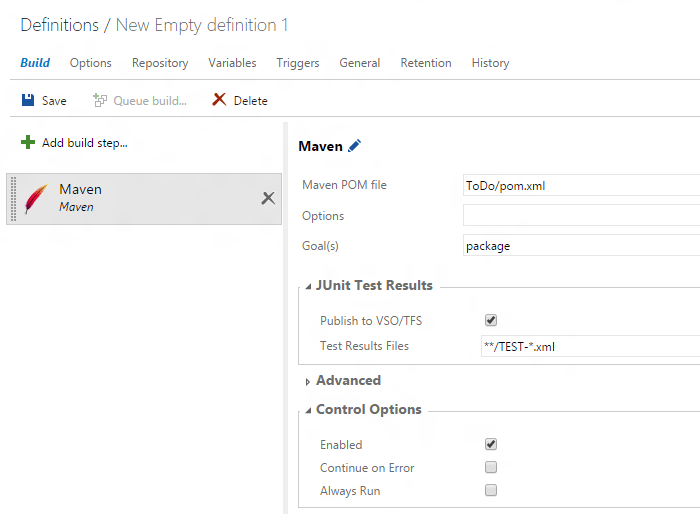The image size is (700, 514).
Task: Click the Delete button label
Action: (x=250, y=101)
